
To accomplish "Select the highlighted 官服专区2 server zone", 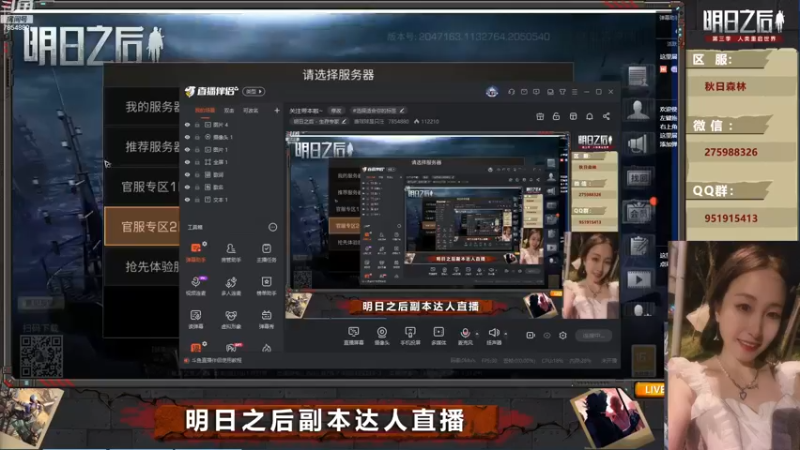I will click(x=142, y=227).
